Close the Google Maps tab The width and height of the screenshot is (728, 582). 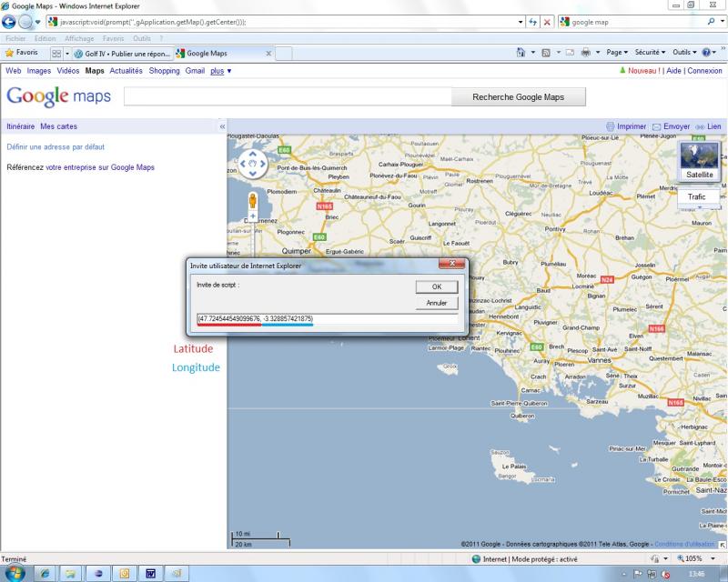tap(268, 54)
